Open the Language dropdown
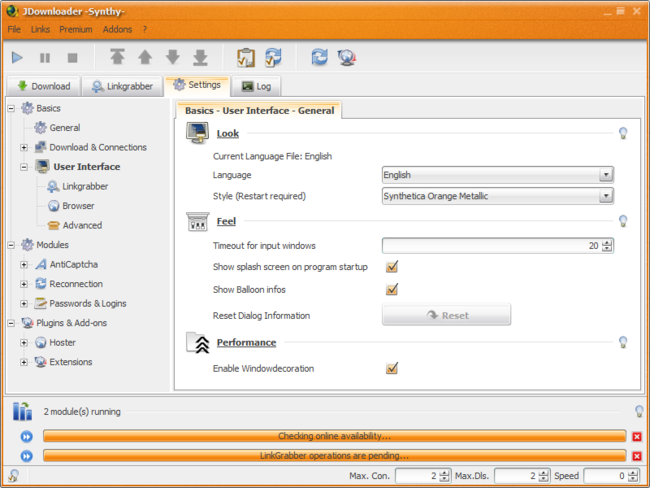The image size is (650, 488). (497, 175)
